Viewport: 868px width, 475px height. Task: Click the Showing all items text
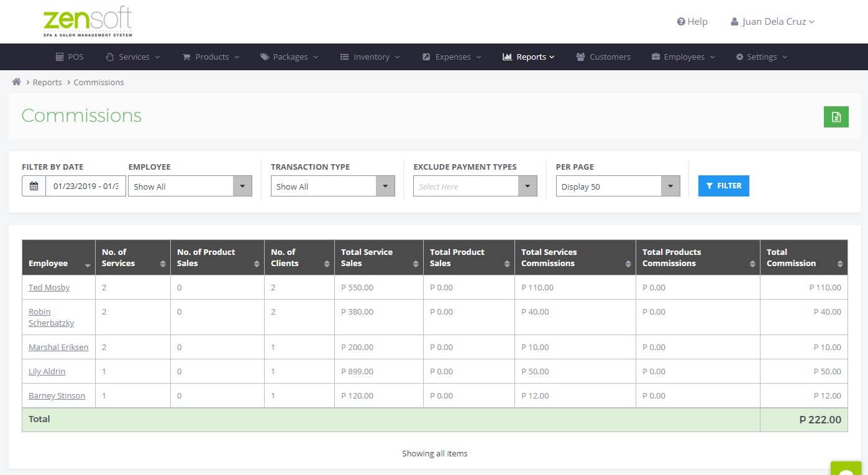[435, 453]
